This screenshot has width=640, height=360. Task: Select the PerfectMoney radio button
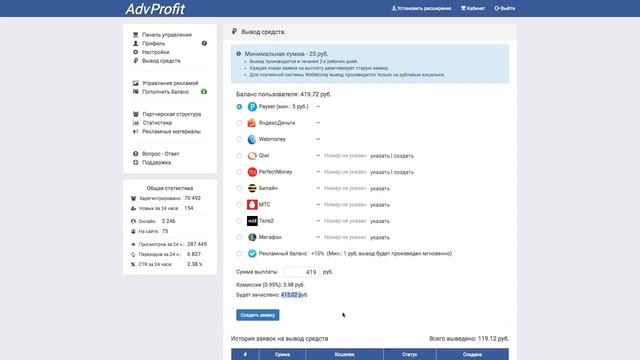(x=239, y=172)
